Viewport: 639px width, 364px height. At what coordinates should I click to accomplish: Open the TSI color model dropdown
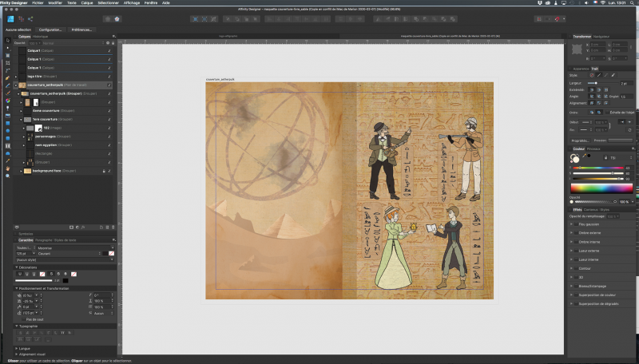(621, 157)
